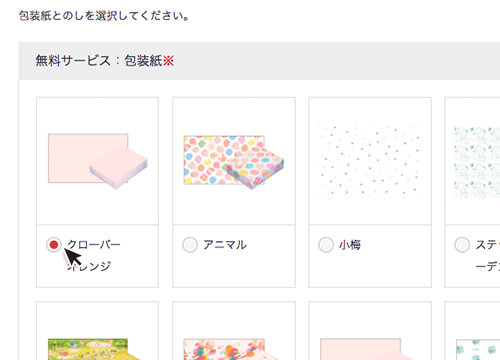Choose the 小梅 radio option

tap(326, 245)
